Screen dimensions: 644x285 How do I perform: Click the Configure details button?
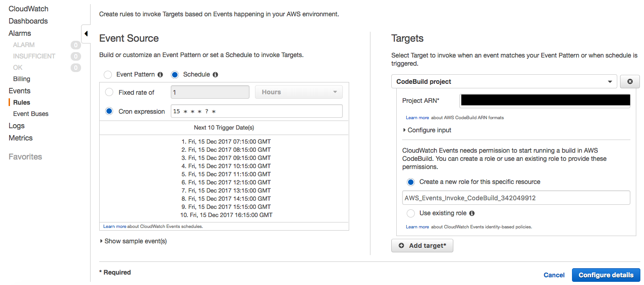tap(606, 275)
